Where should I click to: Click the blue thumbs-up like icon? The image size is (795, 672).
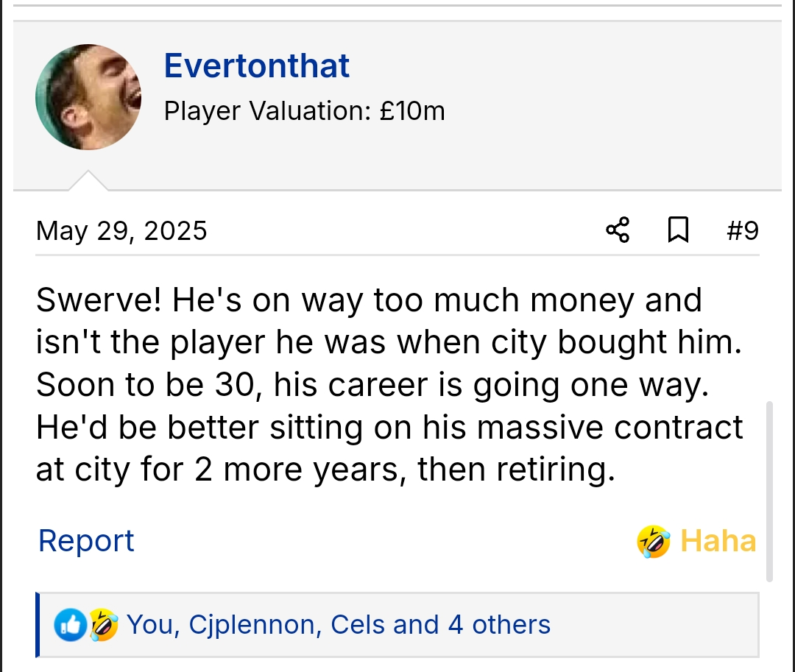click(71, 625)
